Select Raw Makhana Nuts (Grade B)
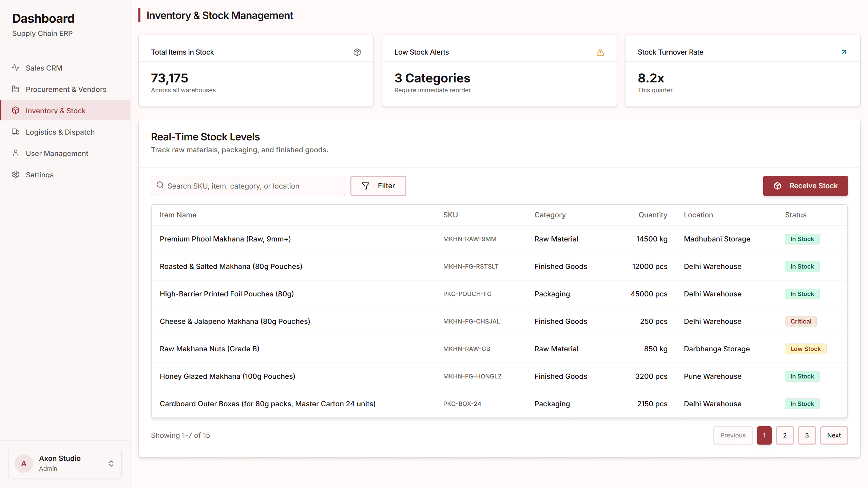The image size is (868, 488). point(209,349)
